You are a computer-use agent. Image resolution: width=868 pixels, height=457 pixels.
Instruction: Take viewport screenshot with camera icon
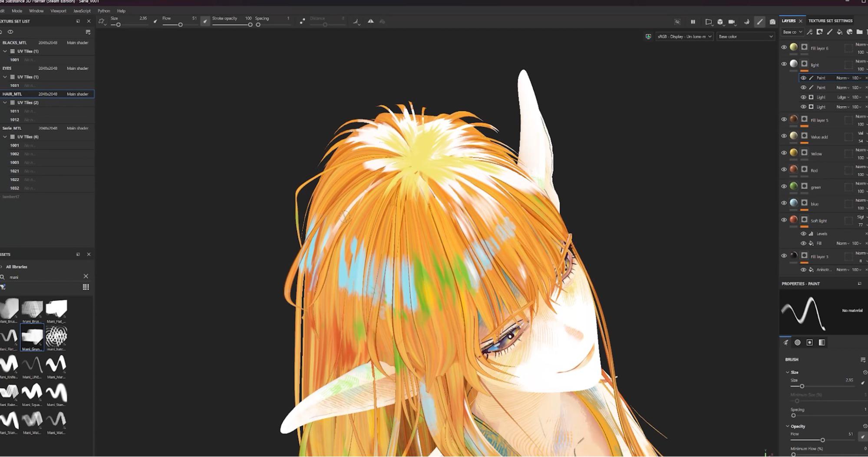tap(772, 22)
